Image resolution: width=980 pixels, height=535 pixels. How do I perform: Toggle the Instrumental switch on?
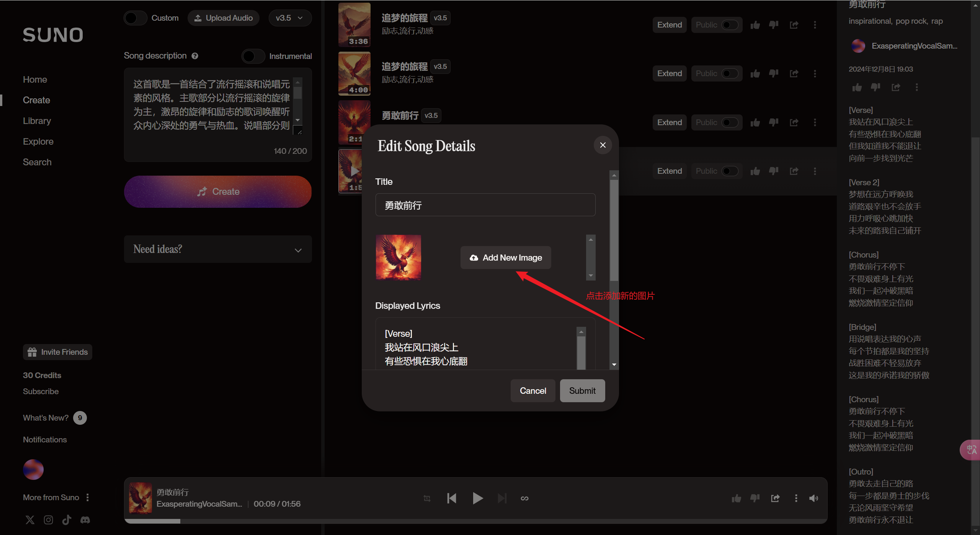pyautogui.click(x=253, y=56)
